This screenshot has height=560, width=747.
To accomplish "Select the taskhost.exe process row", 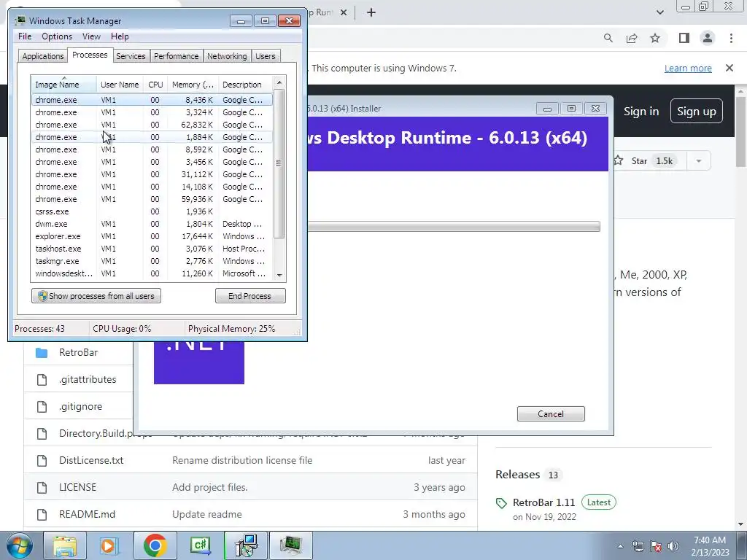I will pos(152,249).
